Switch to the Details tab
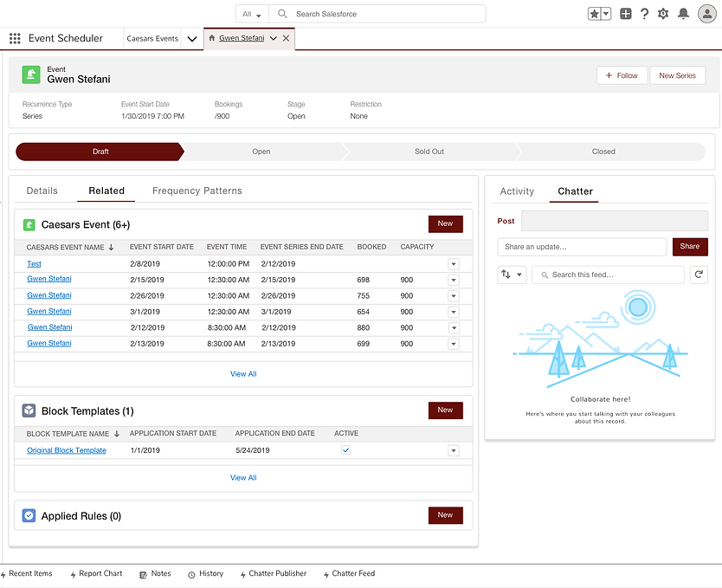This screenshot has height=588, width=722. pyautogui.click(x=42, y=191)
